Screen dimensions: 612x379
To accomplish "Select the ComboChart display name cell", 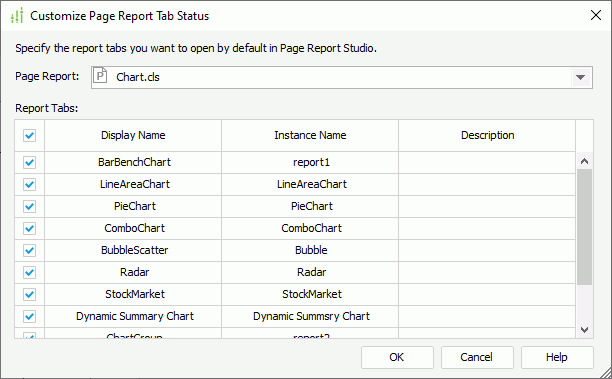I will click(133, 228).
